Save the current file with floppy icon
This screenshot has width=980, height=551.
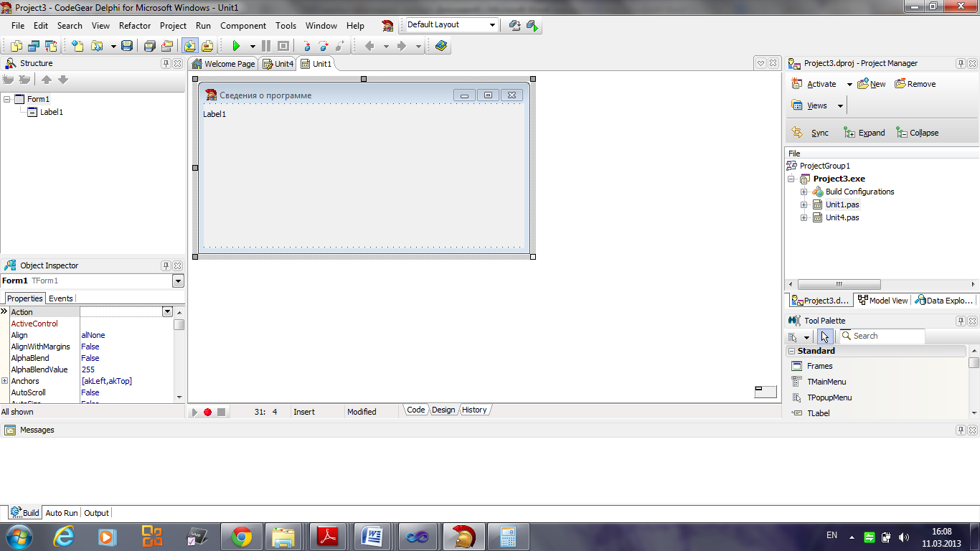[x=127, y=46]
